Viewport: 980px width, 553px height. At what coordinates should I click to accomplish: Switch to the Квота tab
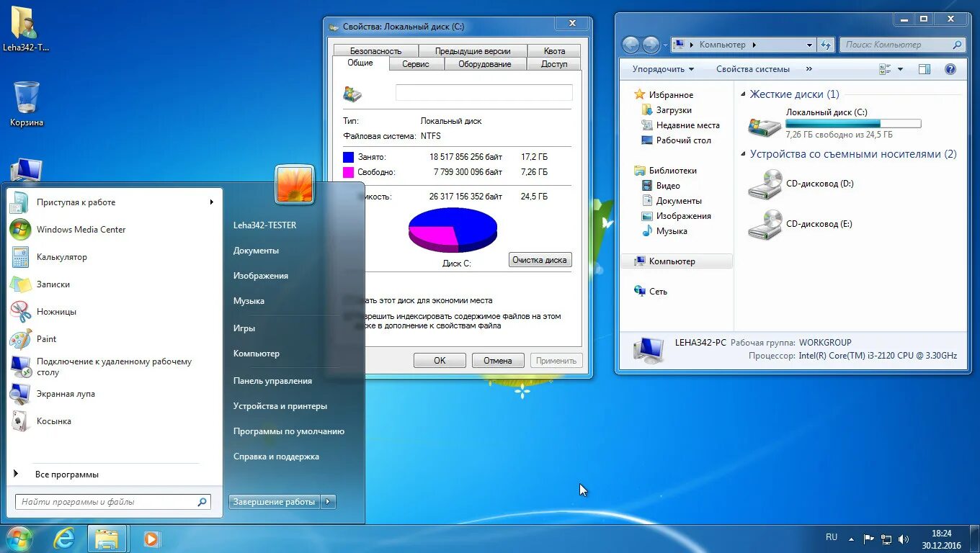pyautogui.click(x=554, y=51)
